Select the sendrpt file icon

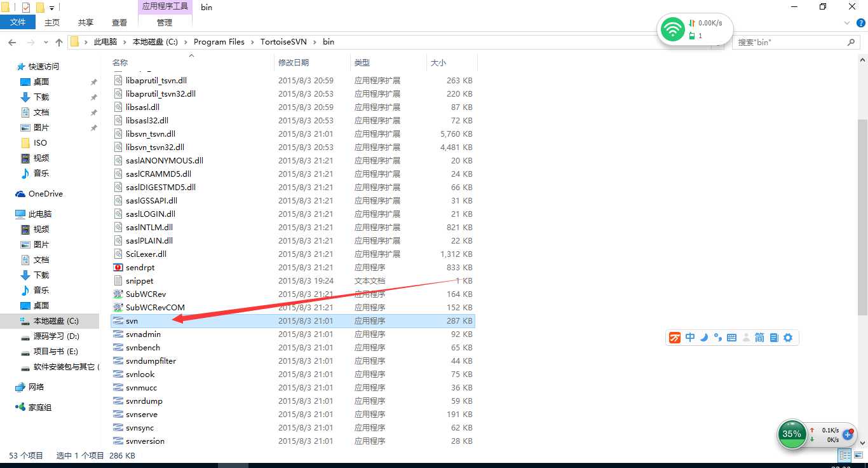tap(118, 268)
